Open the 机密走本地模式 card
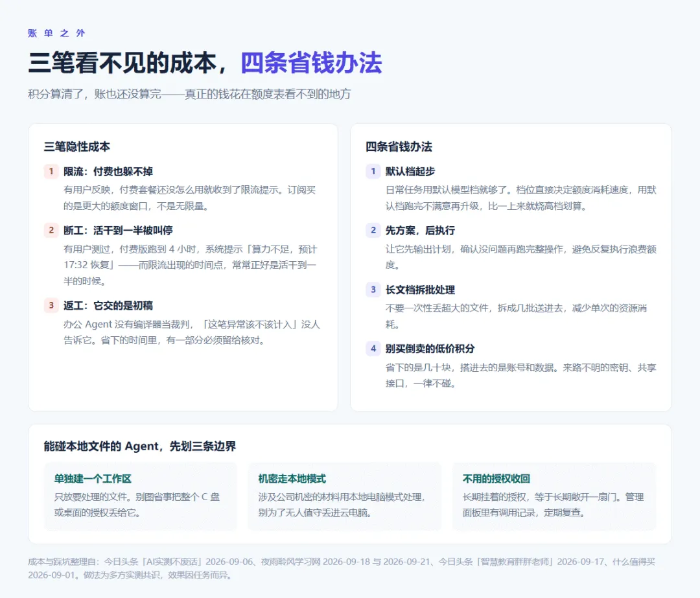Viewport: 700px width, 598px height. 344,496
